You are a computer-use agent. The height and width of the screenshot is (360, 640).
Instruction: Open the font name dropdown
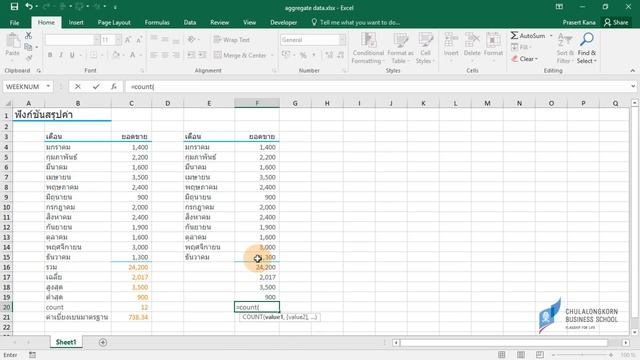97,40
